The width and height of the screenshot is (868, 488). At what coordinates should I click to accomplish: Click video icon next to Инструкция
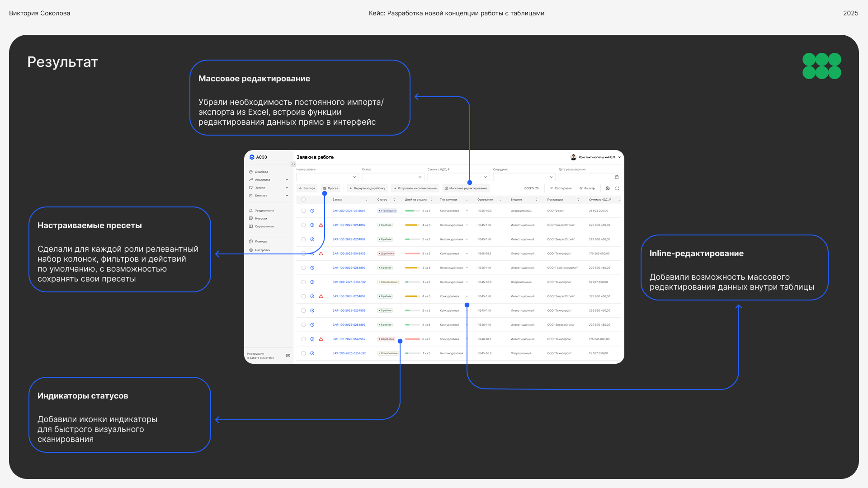(288, 356)
